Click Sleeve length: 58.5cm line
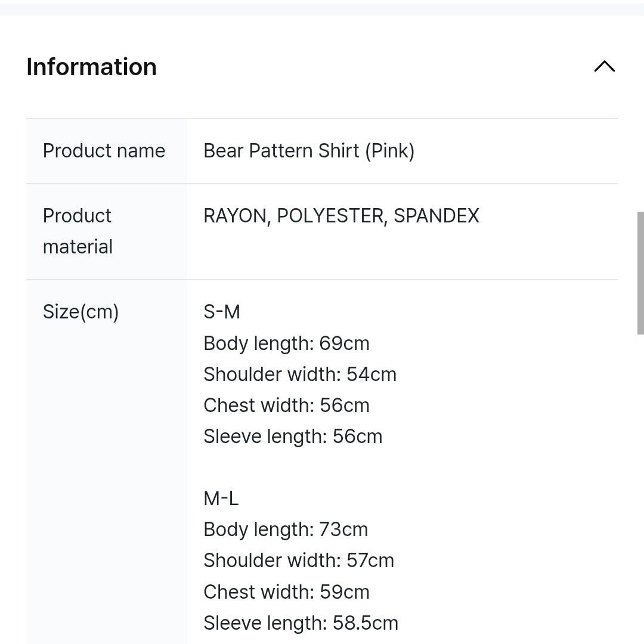The image size is (644, 644). click(x=301, y=623)
